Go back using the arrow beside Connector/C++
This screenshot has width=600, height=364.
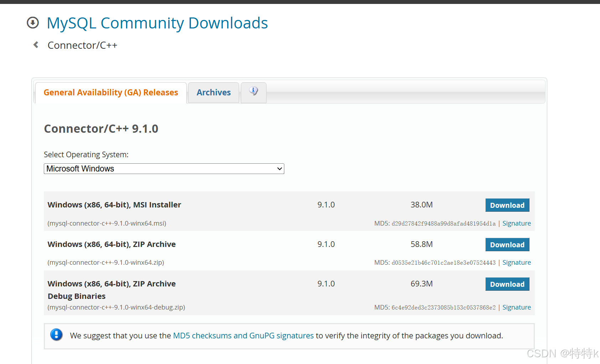coord(36,45)
